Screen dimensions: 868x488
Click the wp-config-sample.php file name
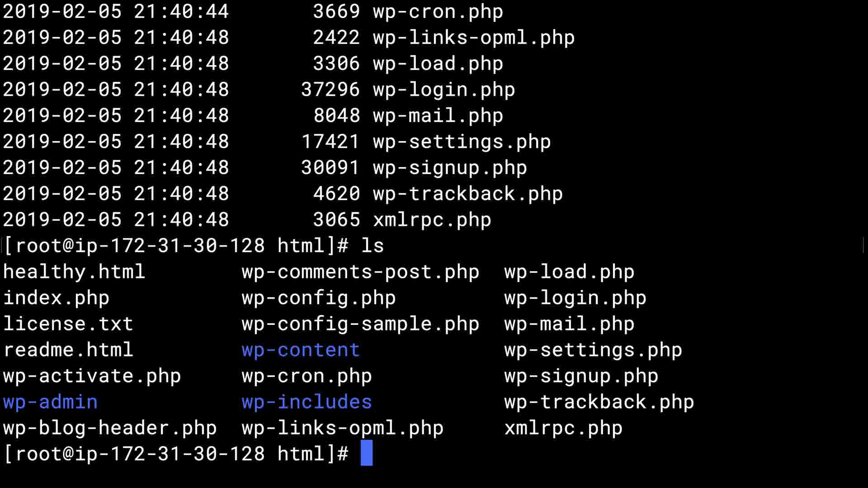pyautogui.click(x=360, y=324)
